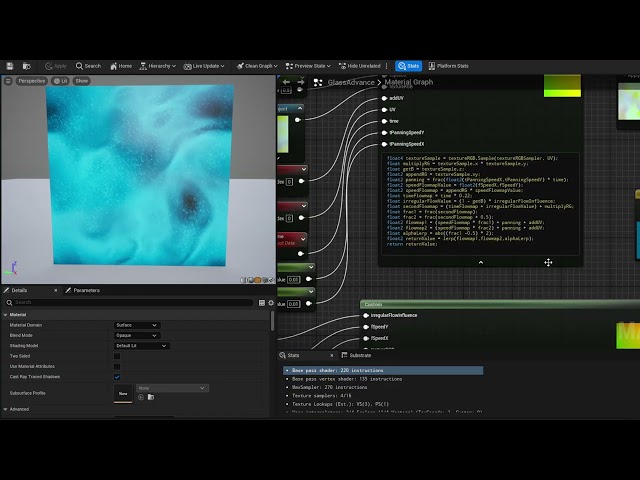
Task: Click the texture object node preview thumbnail
Action: (x=283, y=134)
